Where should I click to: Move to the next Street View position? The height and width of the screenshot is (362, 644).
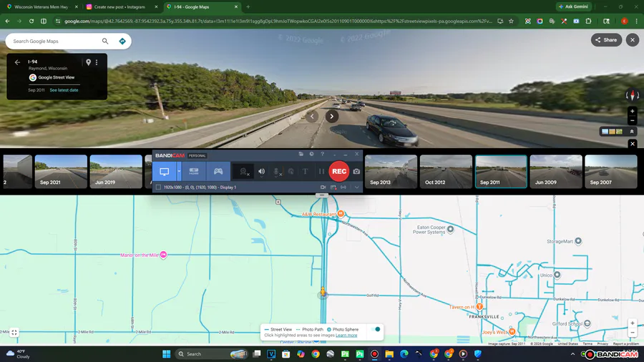click(331, 116)
